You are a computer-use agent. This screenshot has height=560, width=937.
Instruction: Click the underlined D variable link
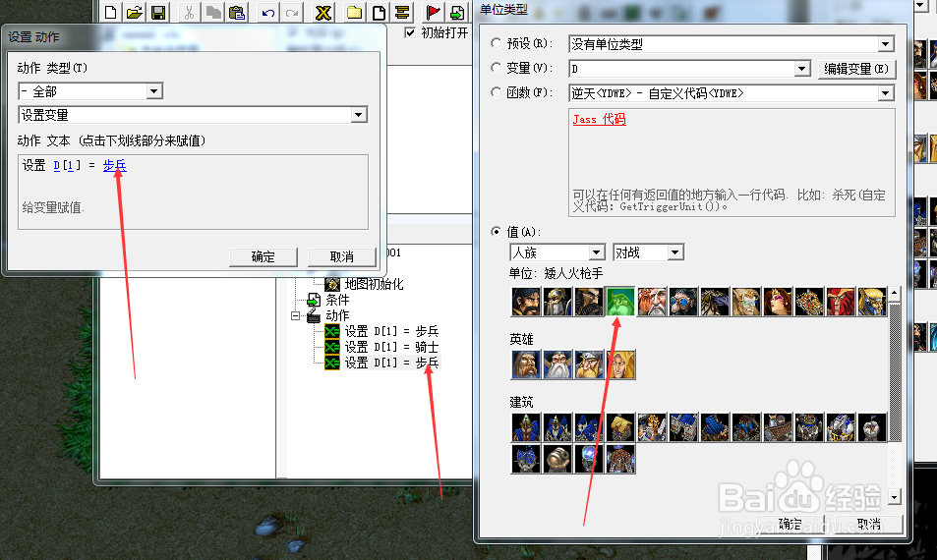[56, 165]
